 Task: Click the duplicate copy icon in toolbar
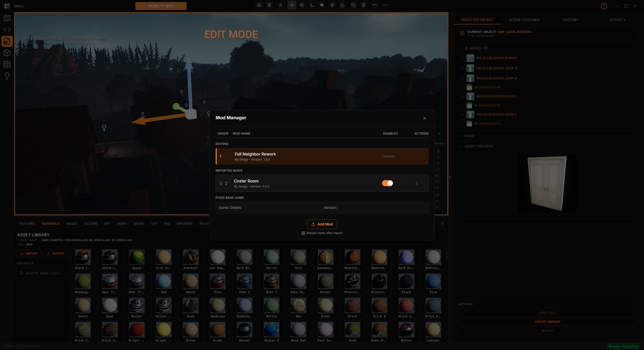(354, 5)
